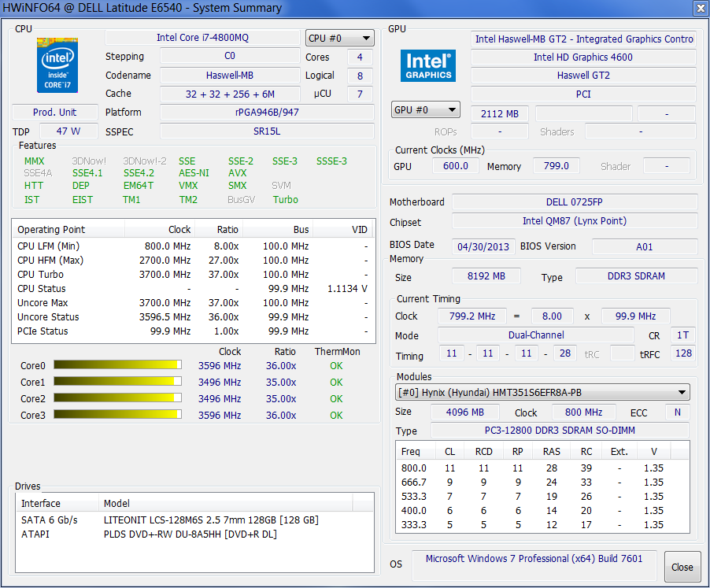Click the Turbo feature flag

(x=285, y=200)
